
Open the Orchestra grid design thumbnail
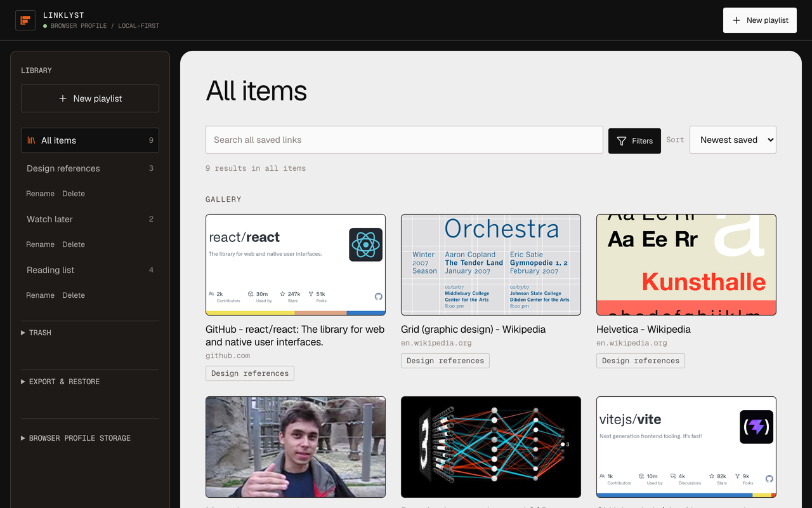pos(491,265)
